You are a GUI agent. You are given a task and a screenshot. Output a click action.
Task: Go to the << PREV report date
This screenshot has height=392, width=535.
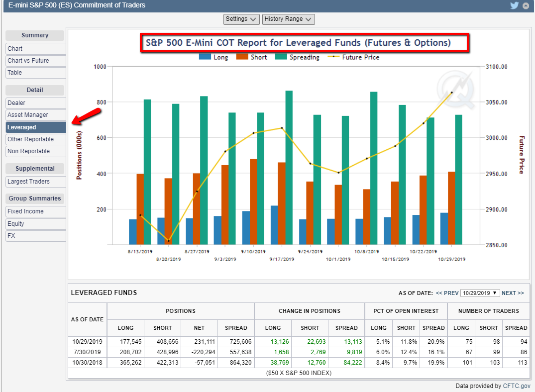click(x=447, y=293)
